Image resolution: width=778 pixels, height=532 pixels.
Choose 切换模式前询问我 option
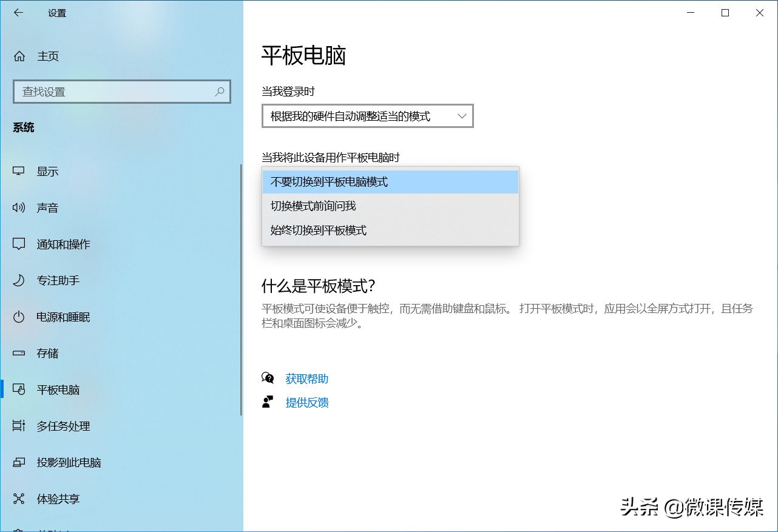tap(390, 206)
